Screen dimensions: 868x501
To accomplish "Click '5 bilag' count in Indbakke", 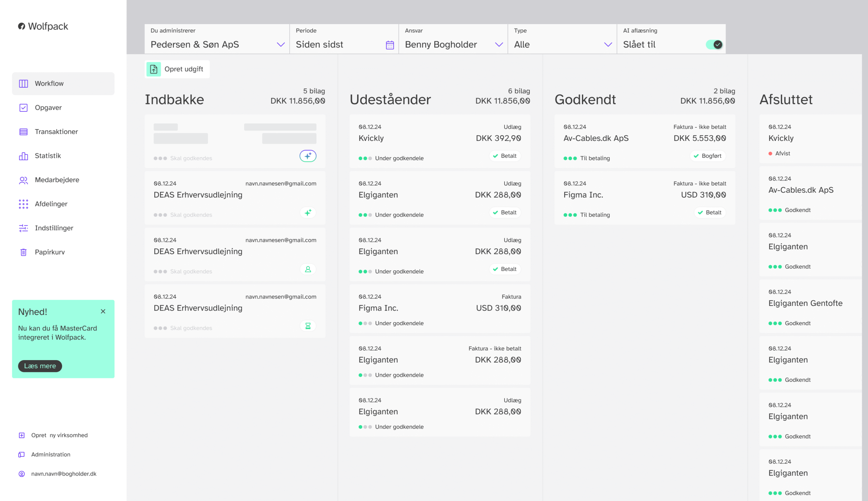I will coord(314,91).
